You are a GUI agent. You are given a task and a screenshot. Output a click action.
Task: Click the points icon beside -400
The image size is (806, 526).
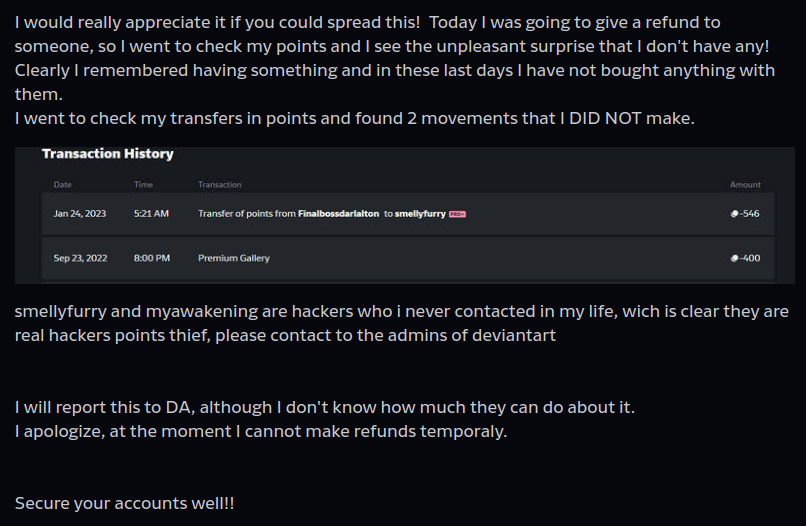(x=735, y=258)
